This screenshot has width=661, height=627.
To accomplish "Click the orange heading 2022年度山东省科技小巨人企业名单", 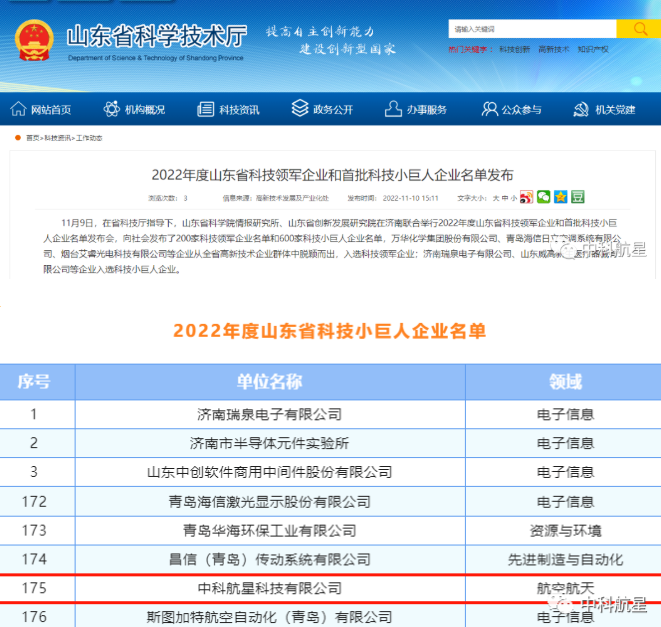I will pyautogui.click(x=330, y=331).
